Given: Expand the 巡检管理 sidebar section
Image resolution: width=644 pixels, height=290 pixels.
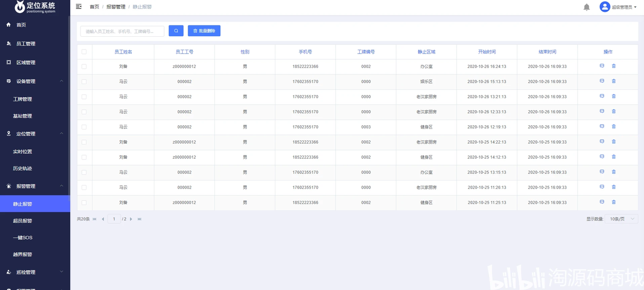Looking at the screenshot, I should point(62,272).
